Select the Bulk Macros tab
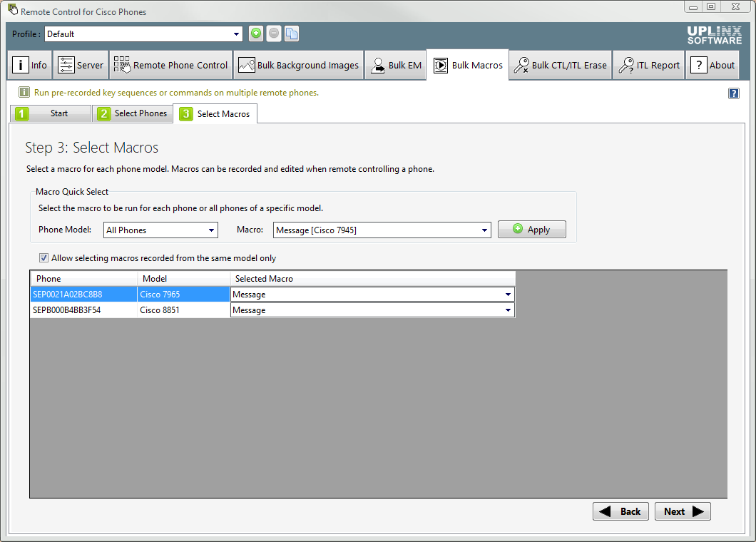This screenshot has height=542, width=756. coord(468,65)
